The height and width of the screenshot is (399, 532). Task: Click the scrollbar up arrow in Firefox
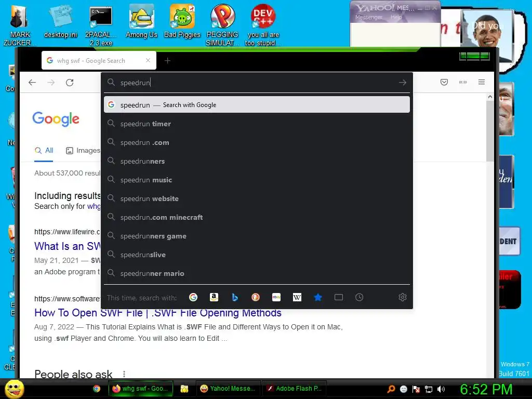(489, 97)
